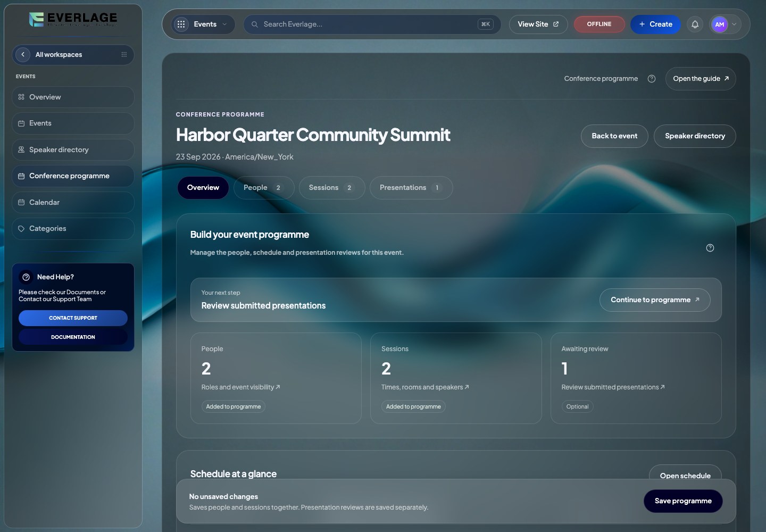Screen dimensions: 766x532
Task: Click the Events calendar icon in sidebar
Action: pos(21,123)
